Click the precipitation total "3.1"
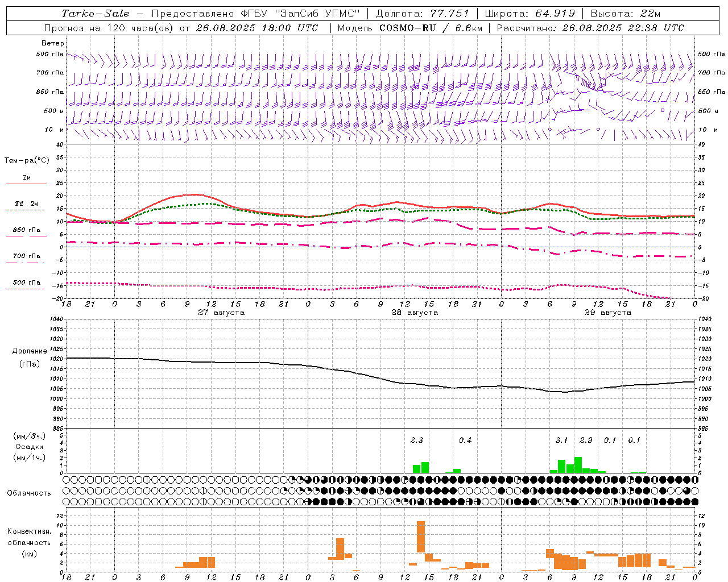The width and height of the screenshot is (728, 582). click(x=561, y=440)
